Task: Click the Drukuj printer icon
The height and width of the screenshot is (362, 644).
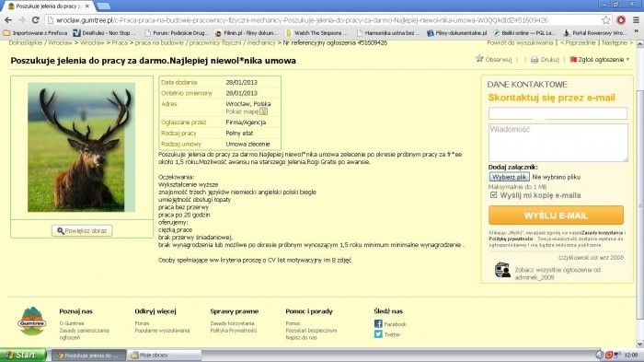Action: coord(535,60)
